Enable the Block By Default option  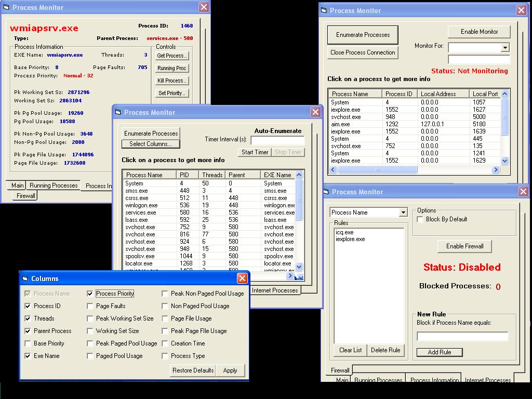(x=420, y=219)
